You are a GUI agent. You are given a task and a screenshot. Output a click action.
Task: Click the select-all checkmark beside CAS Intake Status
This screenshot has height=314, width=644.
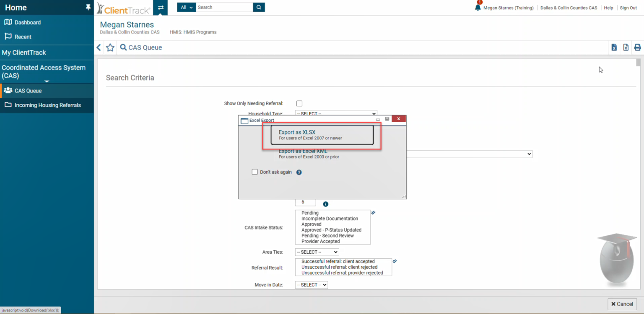click(x=373, y=212)
